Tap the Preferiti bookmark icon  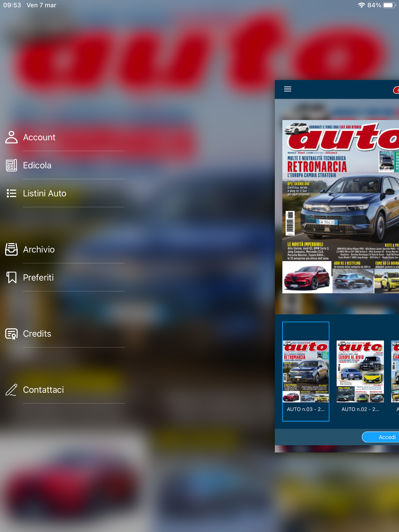click(11, 277)
